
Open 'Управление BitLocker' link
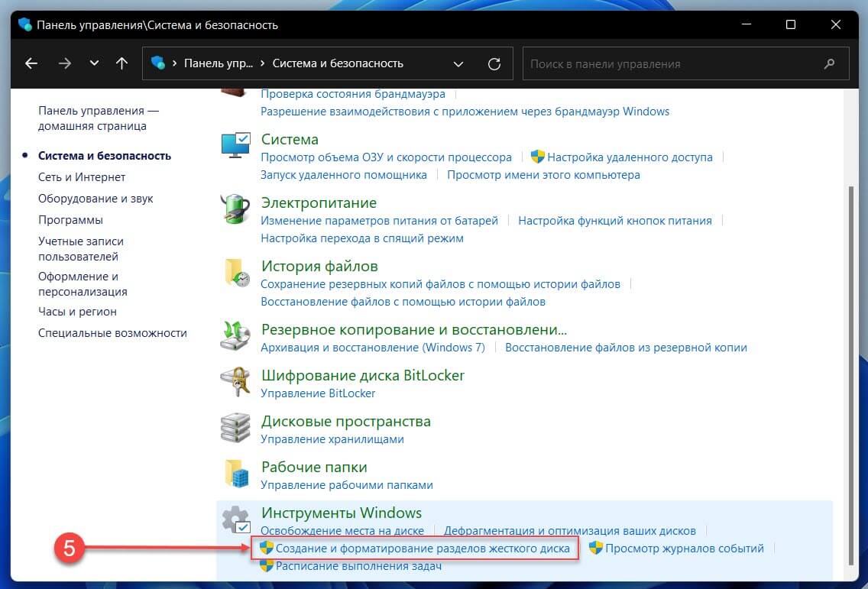tap(318, 393)
